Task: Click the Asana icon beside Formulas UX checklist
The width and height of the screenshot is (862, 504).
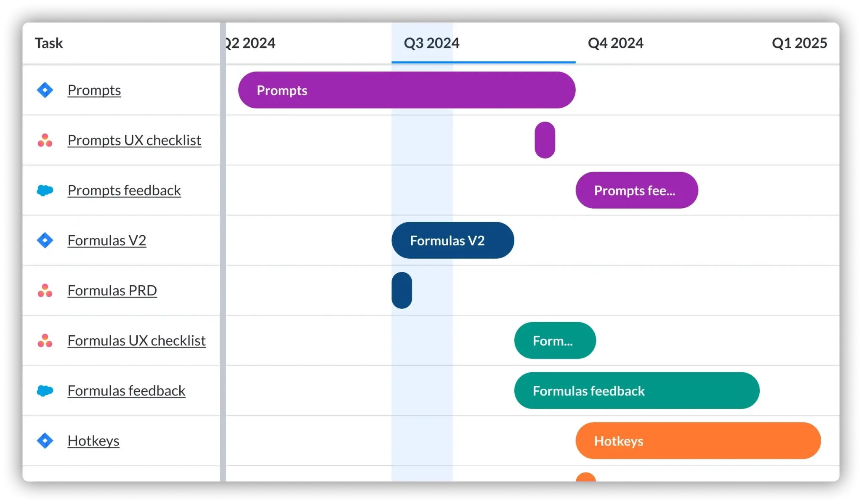Action: point(45,340)
